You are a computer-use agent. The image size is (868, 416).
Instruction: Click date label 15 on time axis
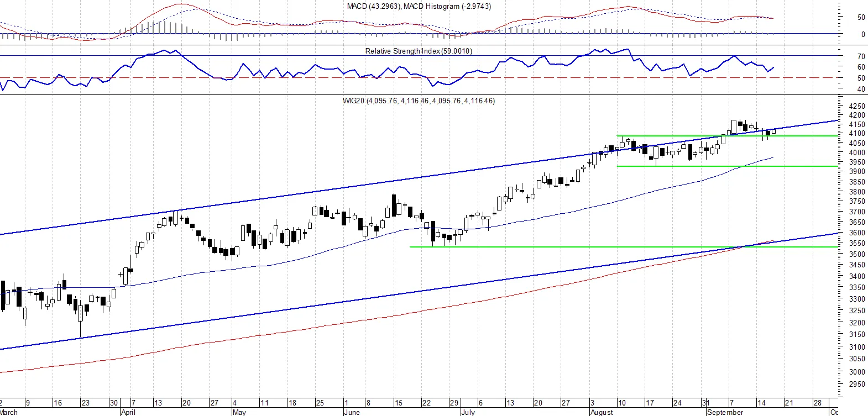398,403
